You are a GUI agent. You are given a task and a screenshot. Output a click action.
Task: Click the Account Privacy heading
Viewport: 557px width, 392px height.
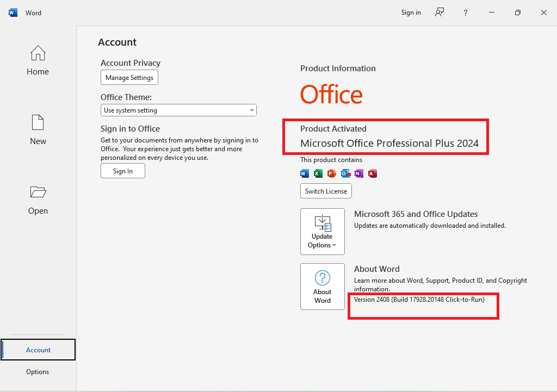click(131, 63)
